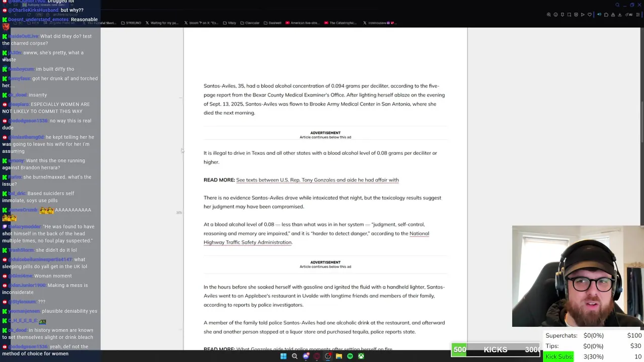Open the Xbox app in taskbar

(x=361, y=356)
